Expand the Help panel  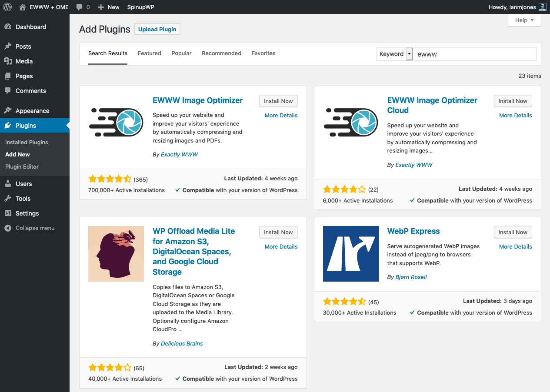[524, 20]
